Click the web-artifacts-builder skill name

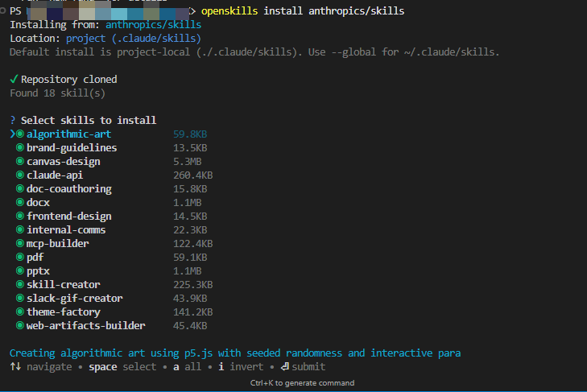(x=85, y=325)
